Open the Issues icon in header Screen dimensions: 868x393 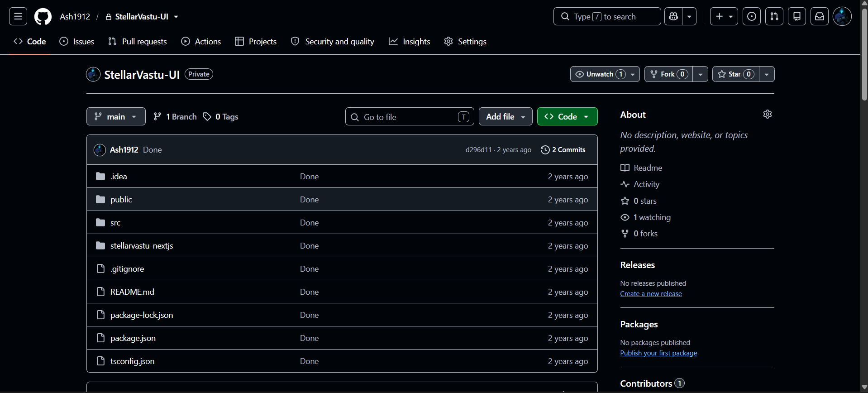click(752, 17)
